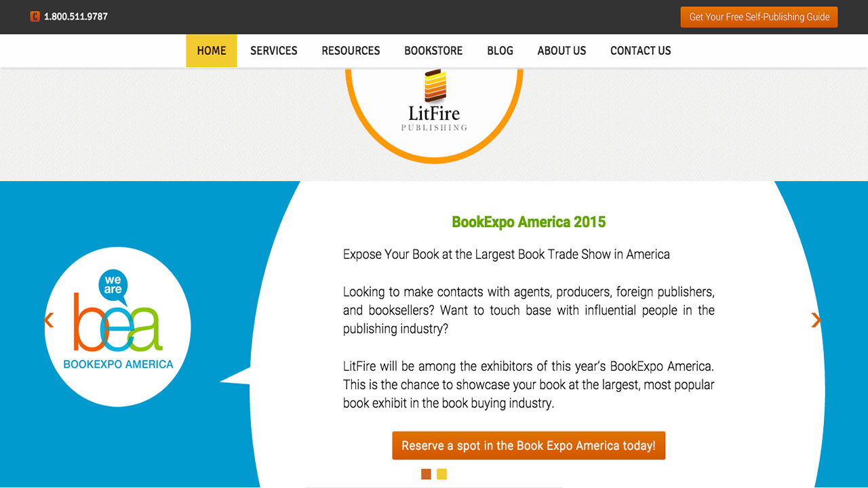This screenshot has height=488, width=868.
Task: Click the left carousel arrow
Action: (48, 319)
